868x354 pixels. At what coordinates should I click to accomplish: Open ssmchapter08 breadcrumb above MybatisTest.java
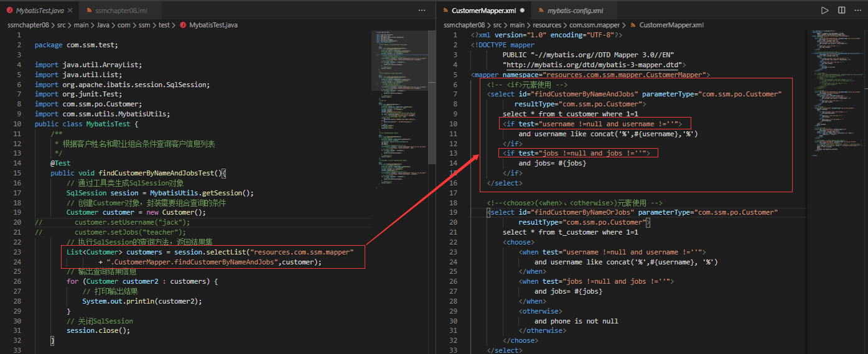29,25
